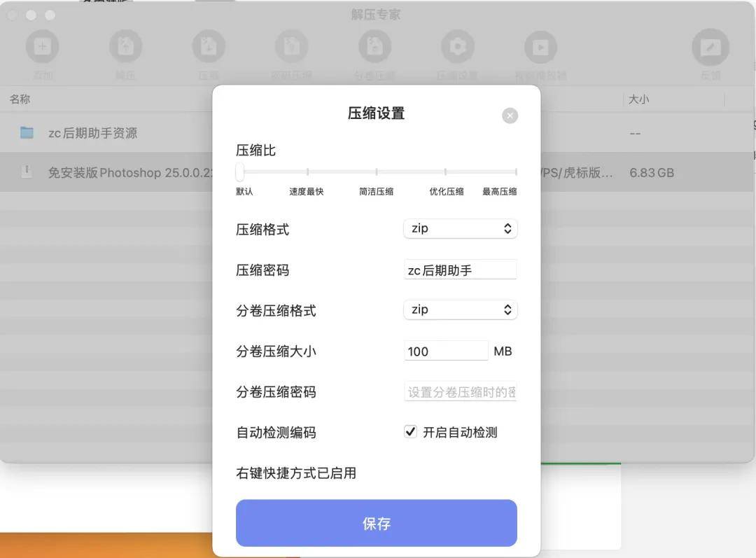The width and height of the screenshot is (756, 558).
Task: Toggle the 开启自动检测 checkbox
Action: point(410,431)
